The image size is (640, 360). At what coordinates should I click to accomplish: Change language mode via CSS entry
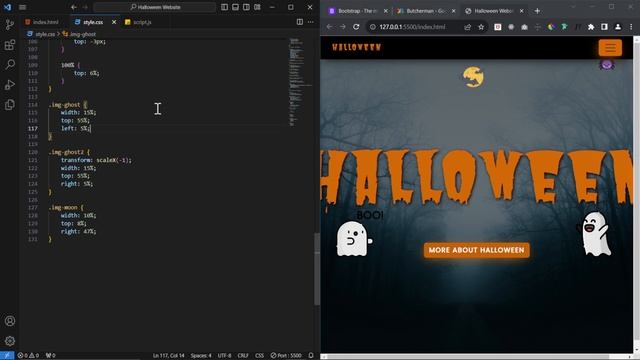(259, 356)
